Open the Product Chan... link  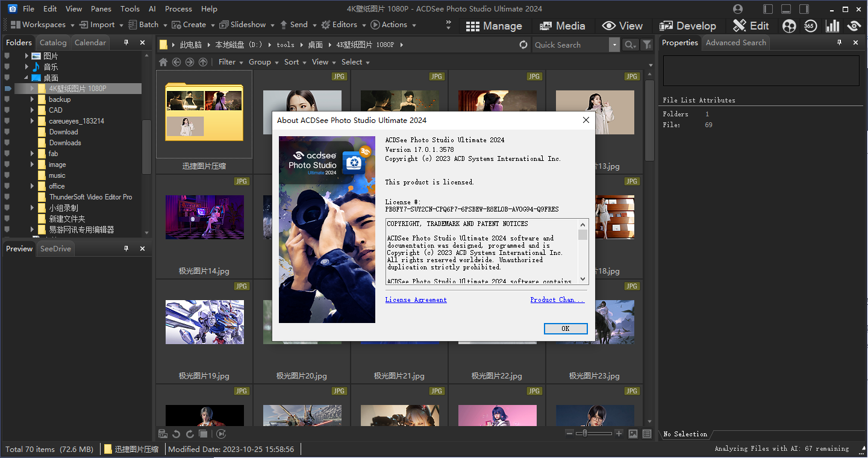pyautogui.click(x=557, y=300)
